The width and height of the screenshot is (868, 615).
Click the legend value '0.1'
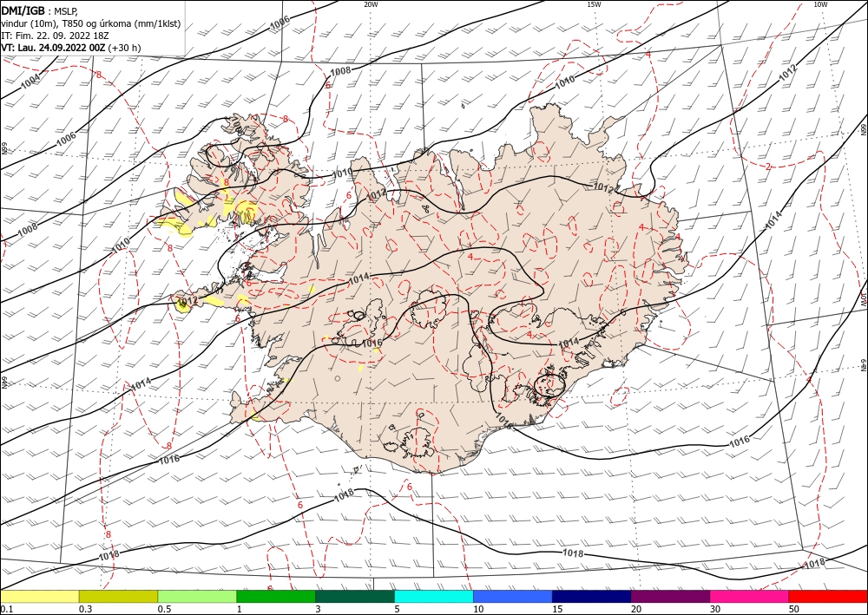pyautogui.click(x=6, y=609)
